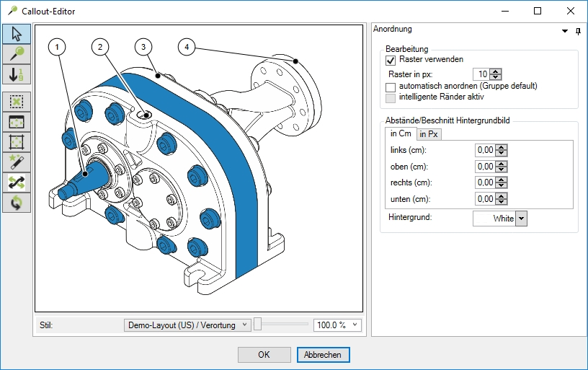Screen dimensions: 588x370
Task: Increase oben (cm) margin
Action: tap(502, 164)
